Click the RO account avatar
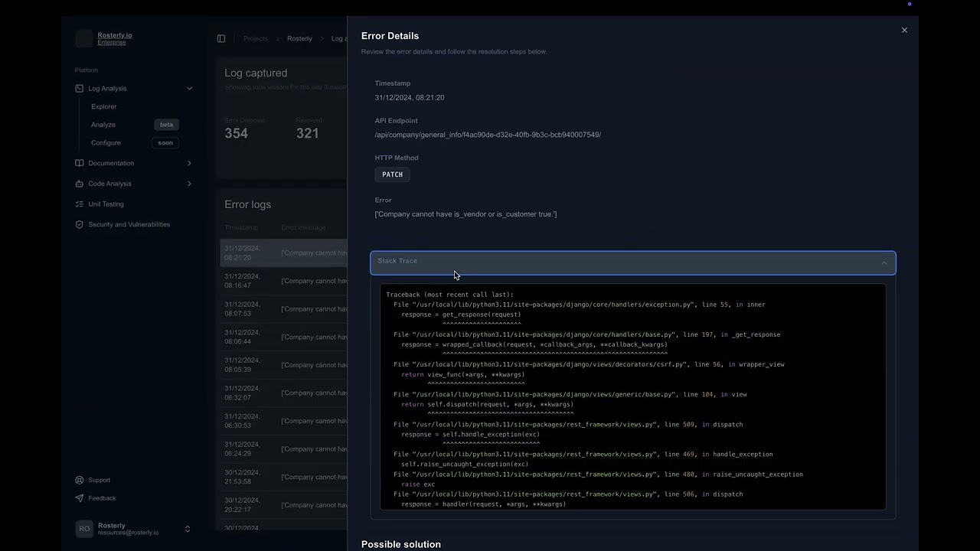This screenshot has width=980, height=551. click(x=84, y=528)
